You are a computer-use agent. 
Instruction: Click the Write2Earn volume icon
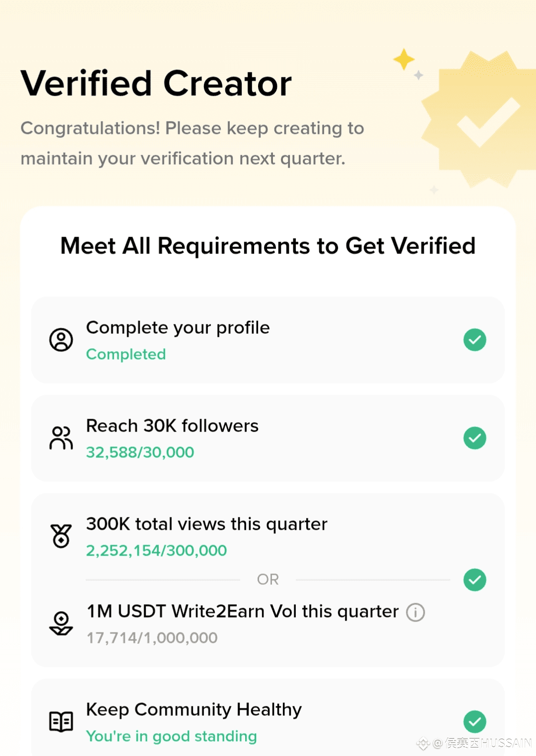point(61,624)
